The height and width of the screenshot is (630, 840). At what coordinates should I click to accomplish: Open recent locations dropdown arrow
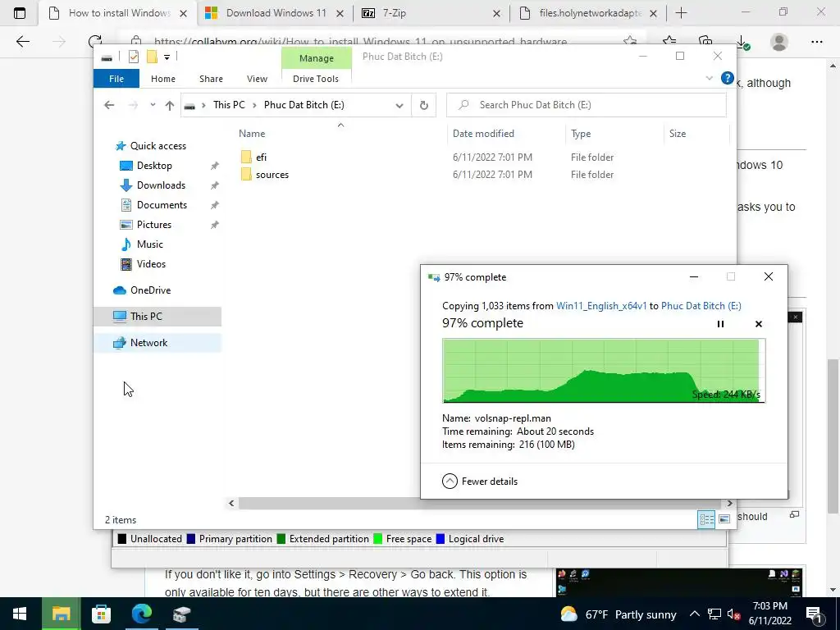[x=153, y=105]
